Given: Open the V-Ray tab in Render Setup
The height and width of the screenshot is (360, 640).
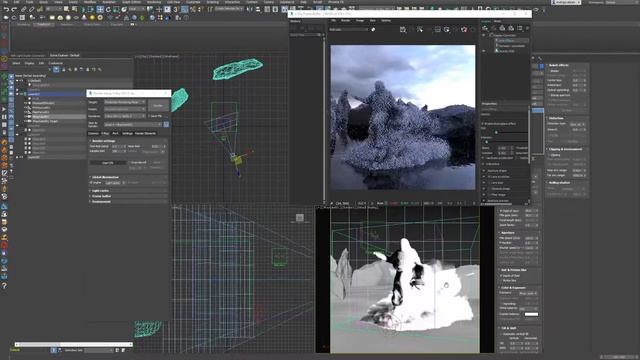Looking at the screenshot, I should (x=105, y=133).
